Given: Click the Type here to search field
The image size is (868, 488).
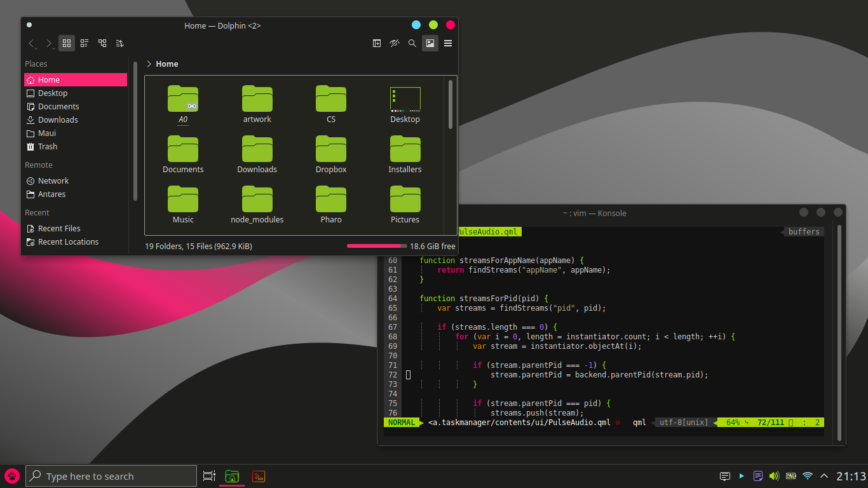Looking at the screenshot, I should pyautogui.click(x=111, y=476).
